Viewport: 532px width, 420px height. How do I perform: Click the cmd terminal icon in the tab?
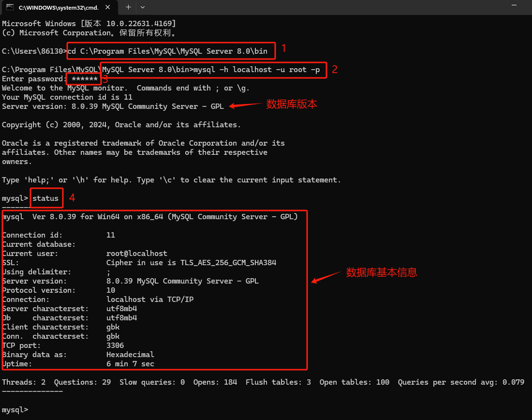[10, 7]
